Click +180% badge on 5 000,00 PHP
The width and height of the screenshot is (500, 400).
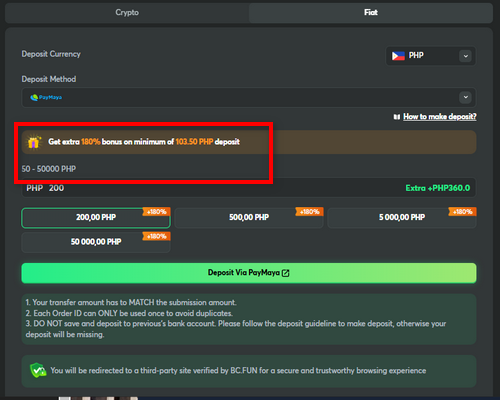pos(462,212)
